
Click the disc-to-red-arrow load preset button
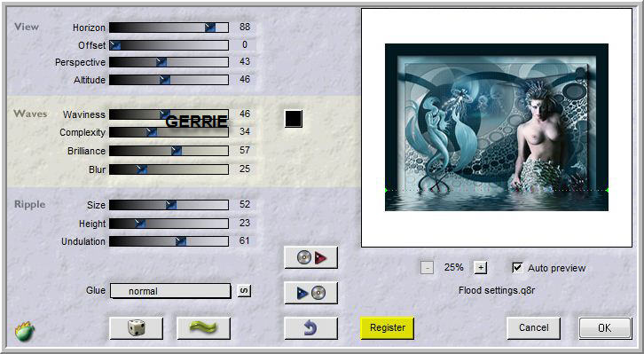[x=310, y=257]
